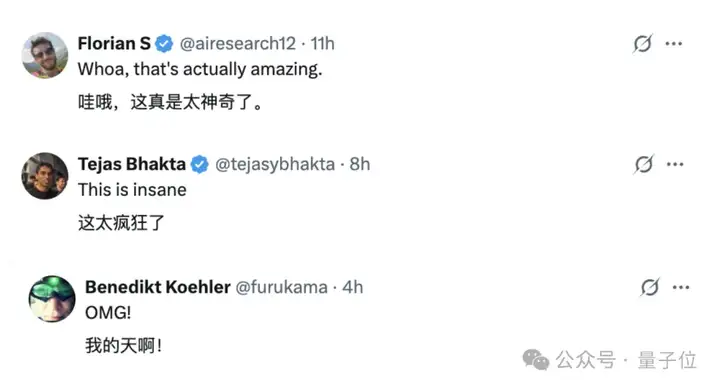Image resolution: width=720 pixels, height=389 pixels.
Task: View Florian S's profile picture
Action: [45, 55]
